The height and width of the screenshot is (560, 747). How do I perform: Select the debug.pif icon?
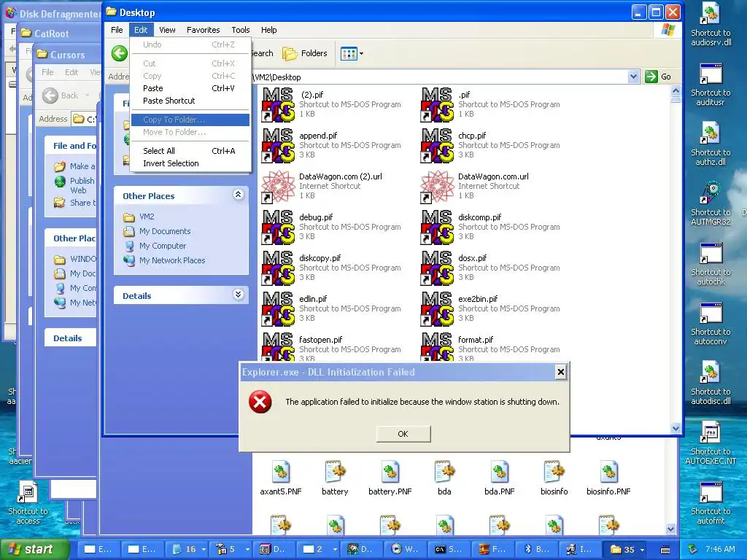[x=278, y=227]
